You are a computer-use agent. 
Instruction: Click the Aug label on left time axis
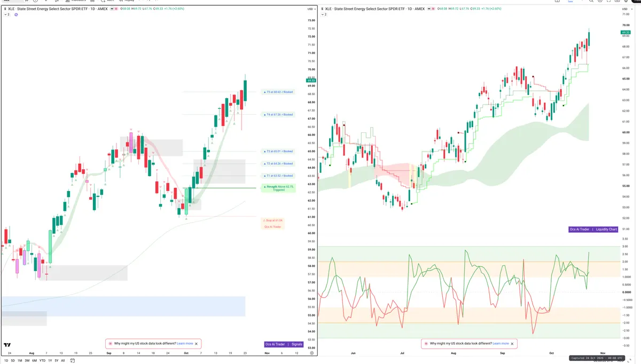[x=32, y=353]
